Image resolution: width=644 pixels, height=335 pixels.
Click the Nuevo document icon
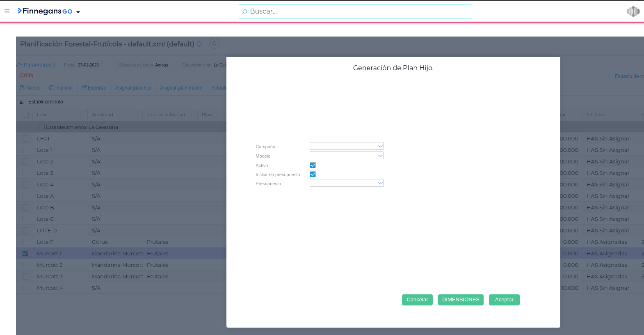pos(23,88)
